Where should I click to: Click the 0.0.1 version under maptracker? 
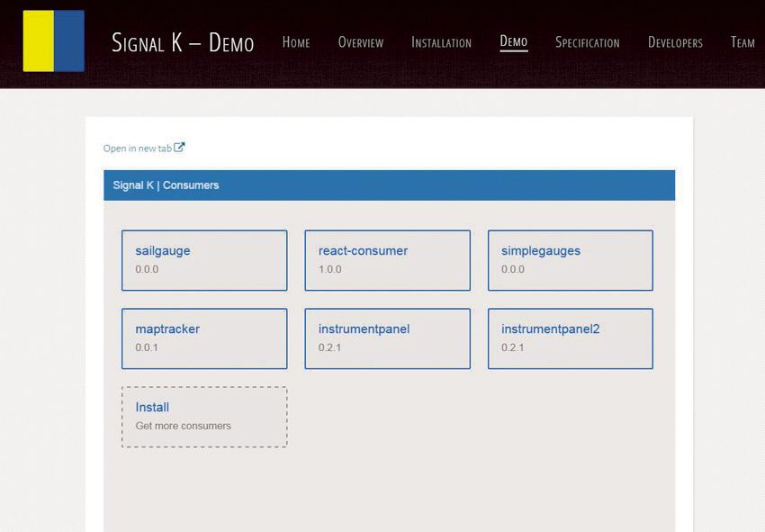147,347
